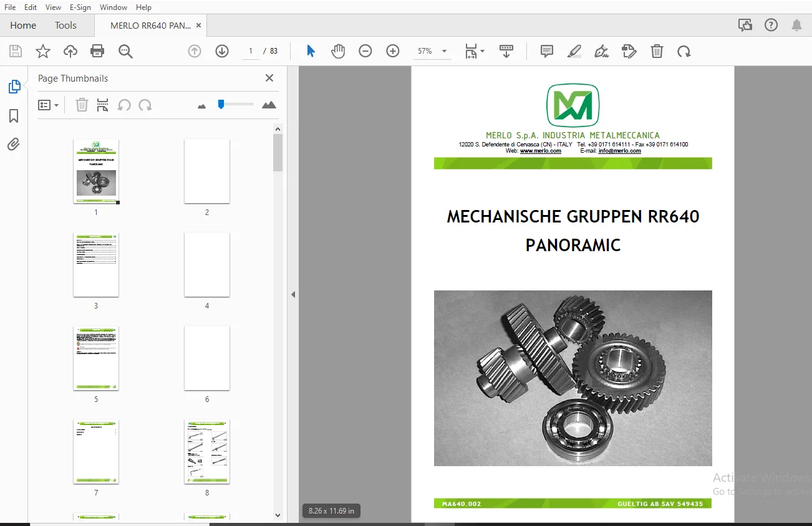
Task: Click the fit page scrolling mode icon
Action: coord(471,51)
